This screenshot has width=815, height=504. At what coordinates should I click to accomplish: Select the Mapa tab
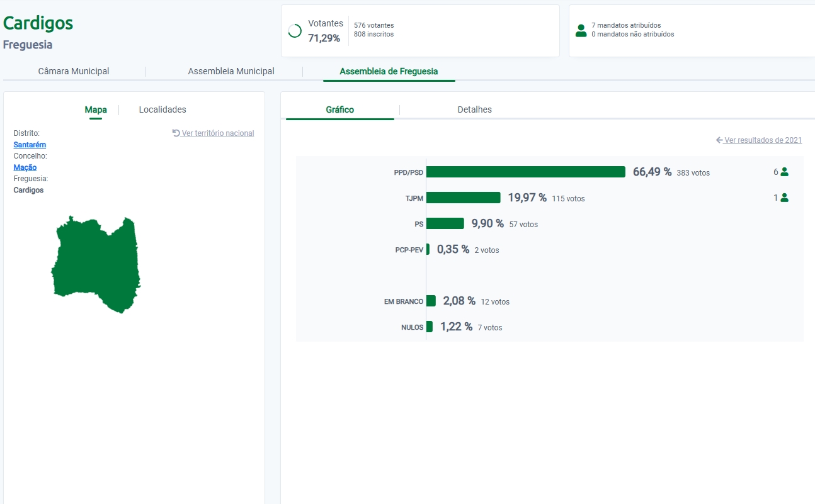pyautogui.click(x=96, y=110)
